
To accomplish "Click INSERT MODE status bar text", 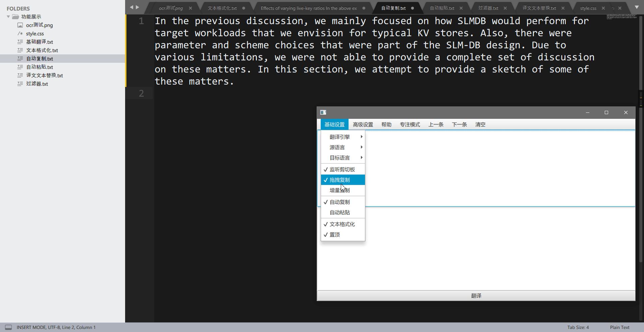I will point(31,327).
